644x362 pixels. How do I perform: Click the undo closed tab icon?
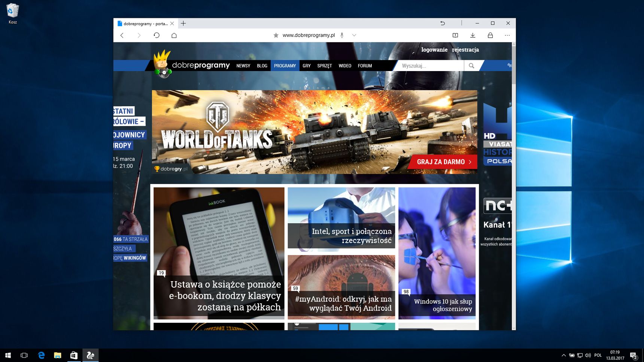443,23
